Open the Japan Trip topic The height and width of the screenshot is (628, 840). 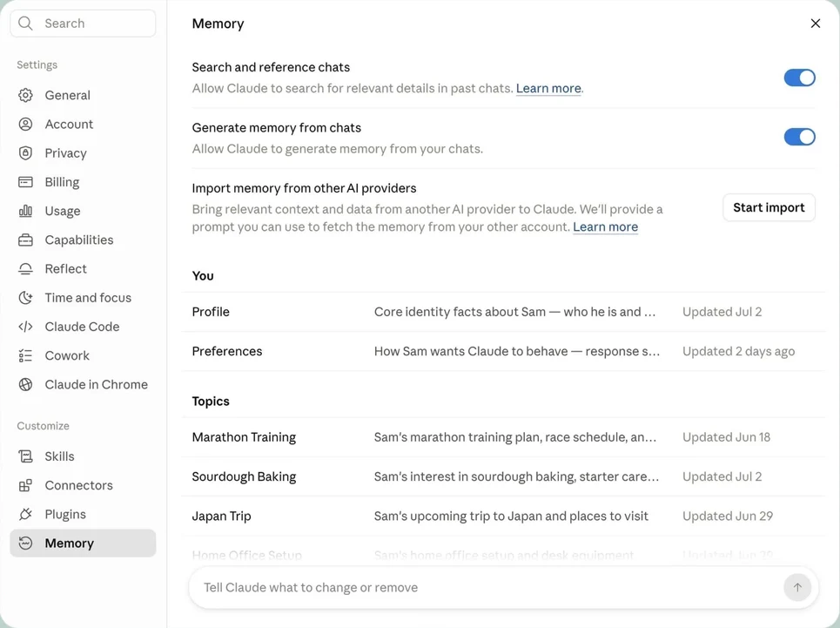point(503,516)
